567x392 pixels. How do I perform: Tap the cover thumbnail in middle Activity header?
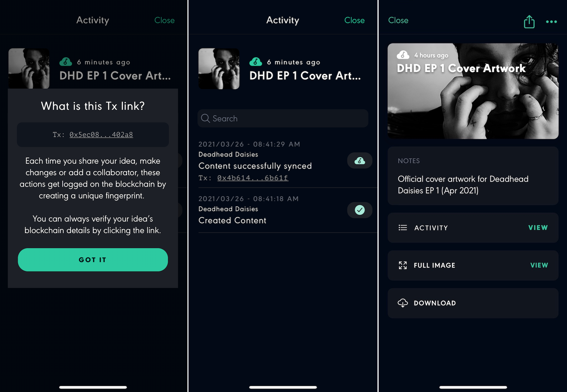[x=219, y=69]
